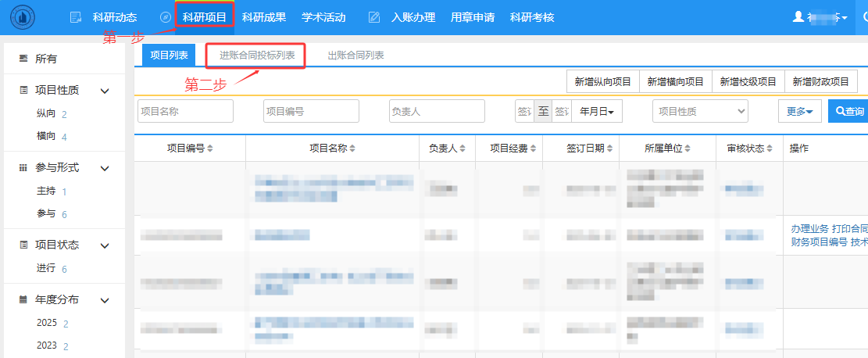The width and height of the screenshot is (868, 358).
Task: Collapse the 参与形式 sidebar section
Action: (x=105, y=168)
